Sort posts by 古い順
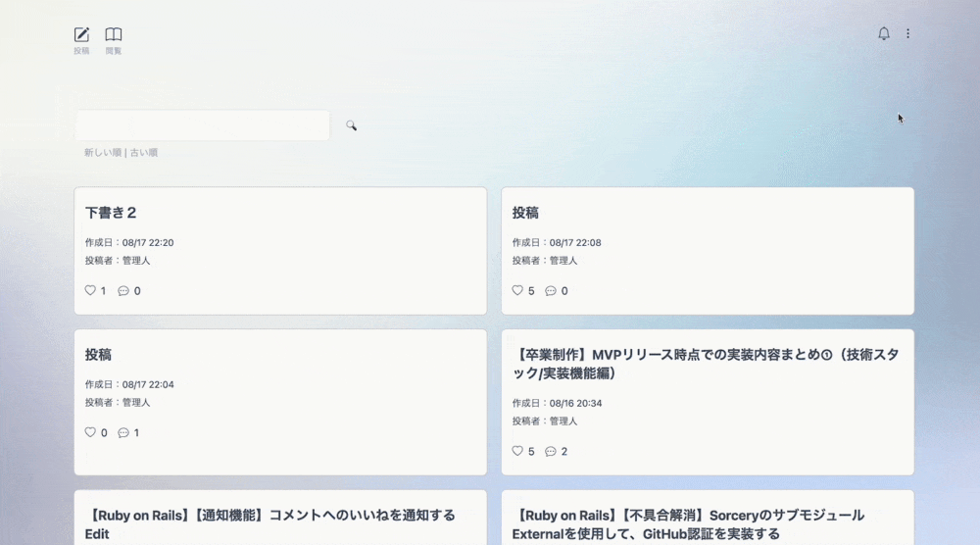Viewport: 980px width, 545px height. (x=144, y=153)
